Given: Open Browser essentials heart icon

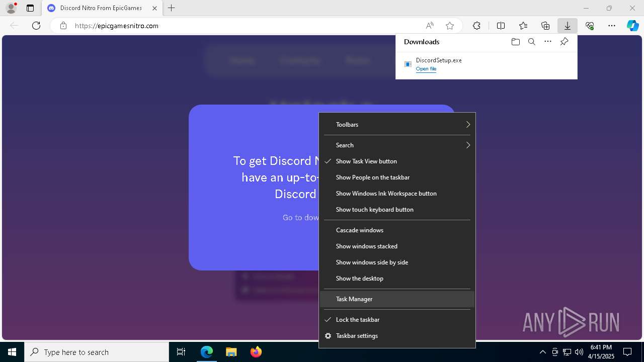Looking at the screenshot, I should point(590,26).
